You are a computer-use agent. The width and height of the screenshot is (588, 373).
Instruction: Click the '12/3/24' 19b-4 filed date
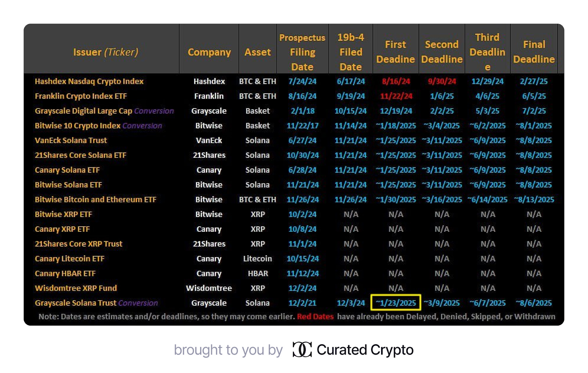coord(351,303)
